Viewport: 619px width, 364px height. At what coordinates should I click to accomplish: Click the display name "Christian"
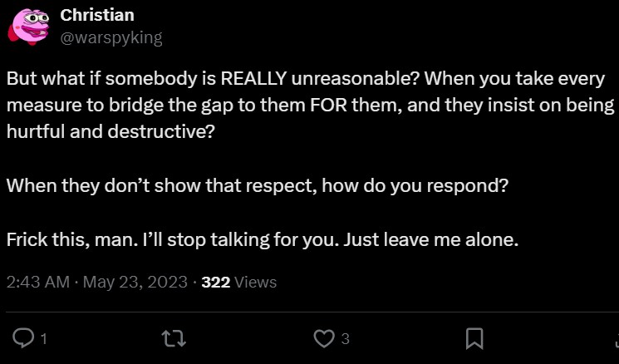[97, 16]
